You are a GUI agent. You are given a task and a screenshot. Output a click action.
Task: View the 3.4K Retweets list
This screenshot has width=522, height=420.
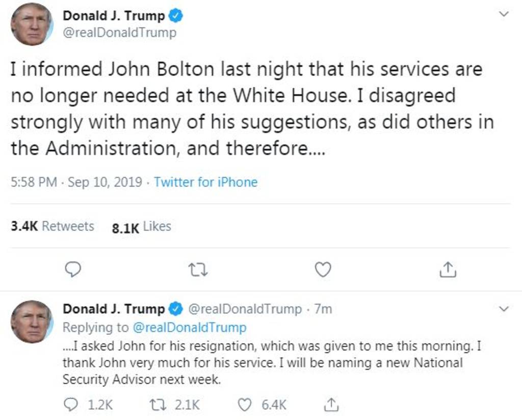tap(53, 226)
